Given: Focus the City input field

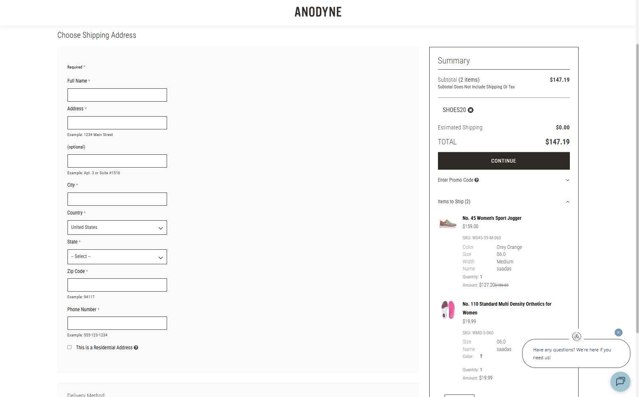Looking at the screenshot, I should [117, 199].
